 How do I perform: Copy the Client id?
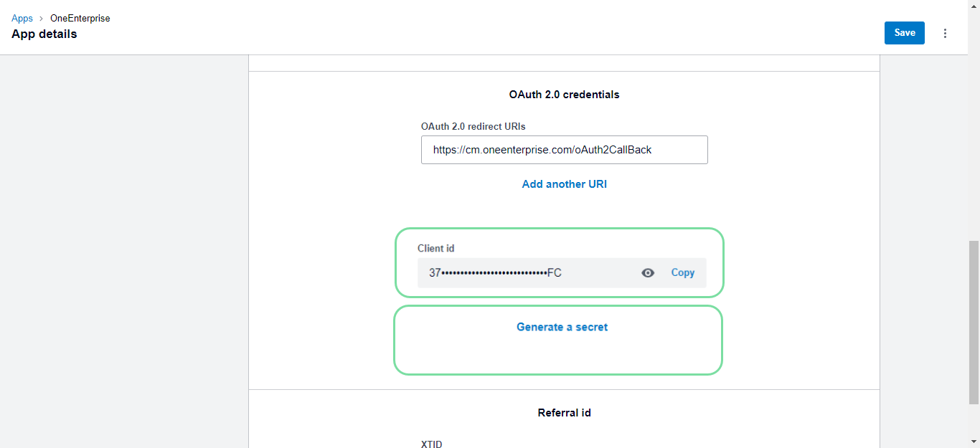[x=682, y=273]
